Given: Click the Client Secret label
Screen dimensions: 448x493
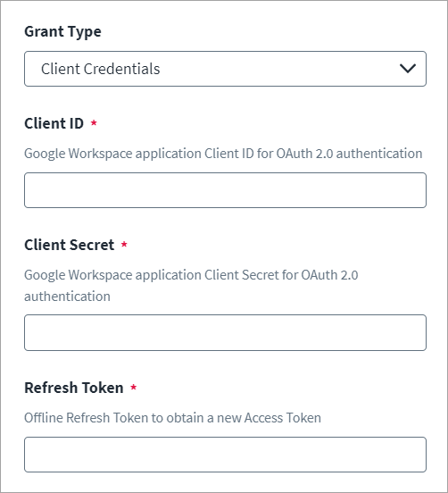Looking at the screenshot, I should coord(69,245).
